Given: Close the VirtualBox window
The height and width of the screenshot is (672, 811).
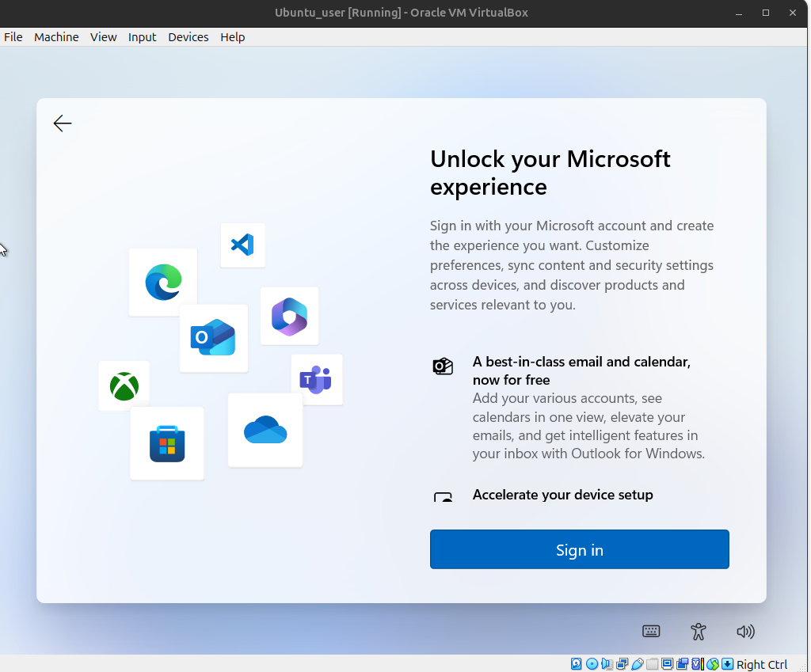Looking at the screenshot, I should [792, 13].
